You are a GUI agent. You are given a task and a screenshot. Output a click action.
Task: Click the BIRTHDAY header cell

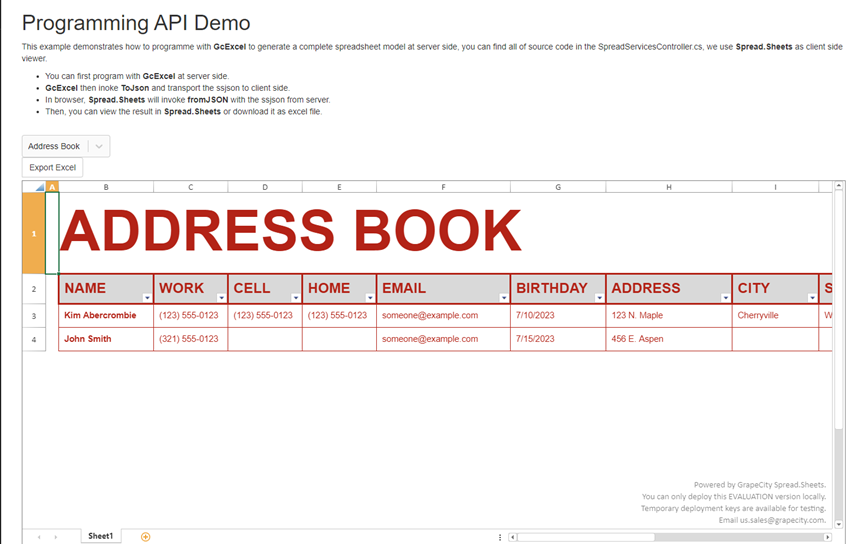558,289
